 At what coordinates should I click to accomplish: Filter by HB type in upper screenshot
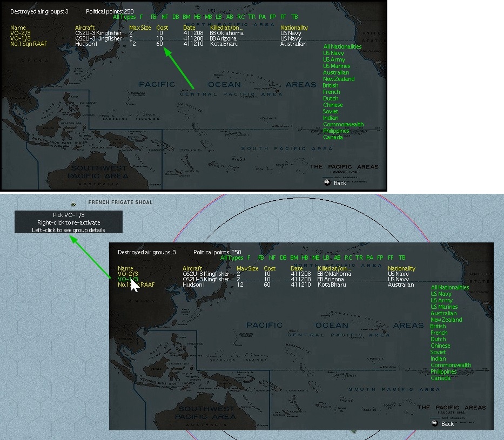(197, 17)
